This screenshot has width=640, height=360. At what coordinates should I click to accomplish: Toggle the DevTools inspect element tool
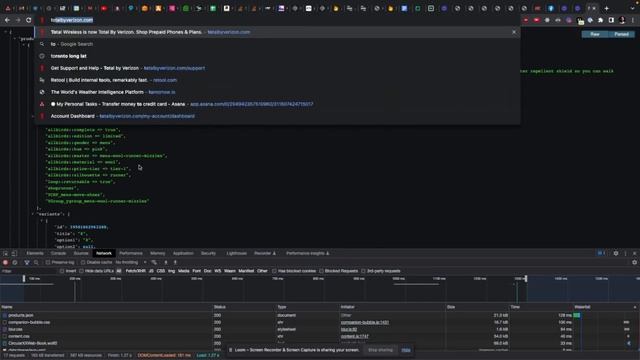(x=5, y=253)
